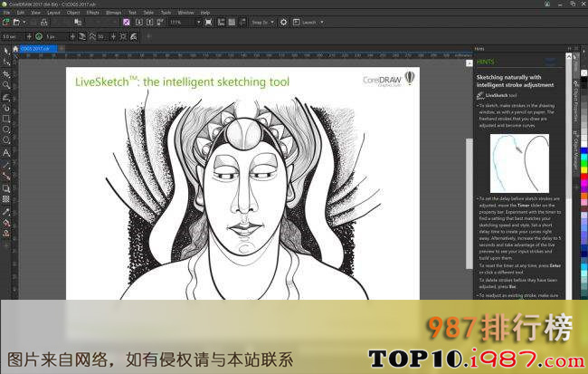The image size is (588, 374).
Task: Open the Edit menu
Action: click(x=20, y=13)
